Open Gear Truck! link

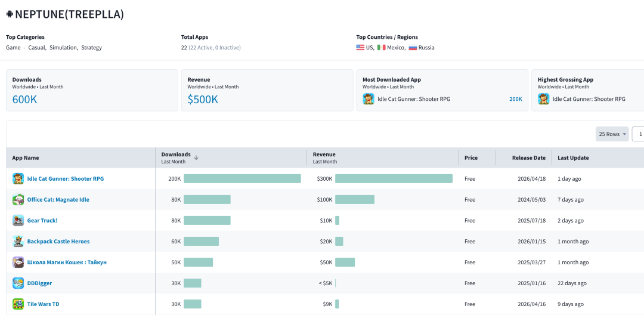point(42,221)
